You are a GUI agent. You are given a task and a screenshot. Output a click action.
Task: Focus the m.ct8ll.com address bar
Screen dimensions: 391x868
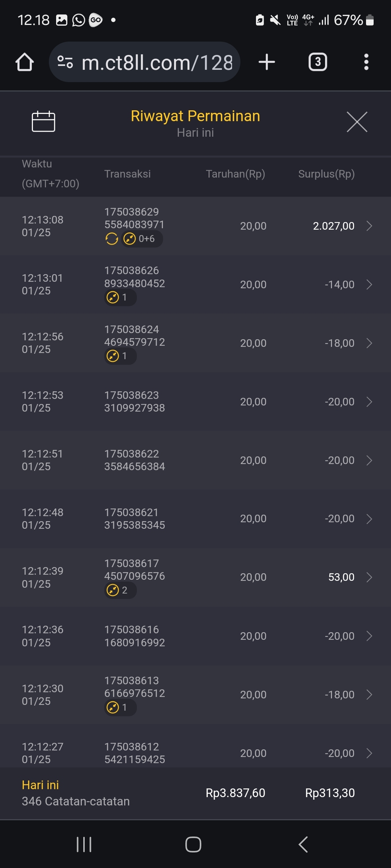[x=157, y=63]
